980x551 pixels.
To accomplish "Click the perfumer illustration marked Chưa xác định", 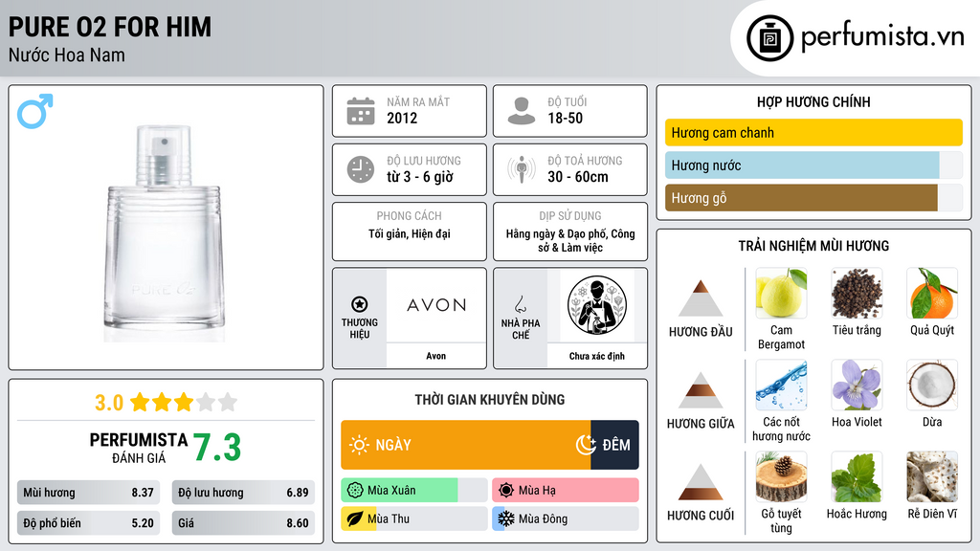I will (x=597, y=305).
